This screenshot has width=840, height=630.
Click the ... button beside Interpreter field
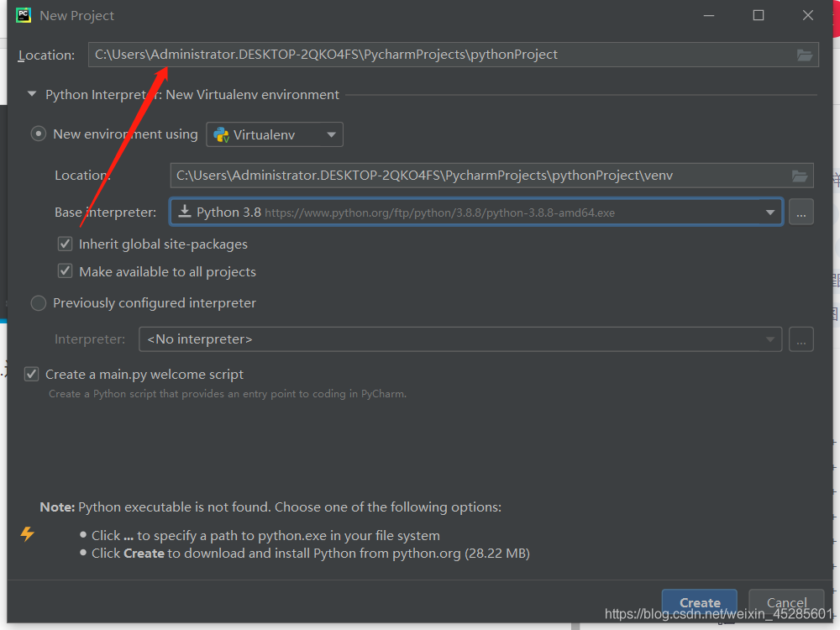pyautogui.click(x=801, y=339)
